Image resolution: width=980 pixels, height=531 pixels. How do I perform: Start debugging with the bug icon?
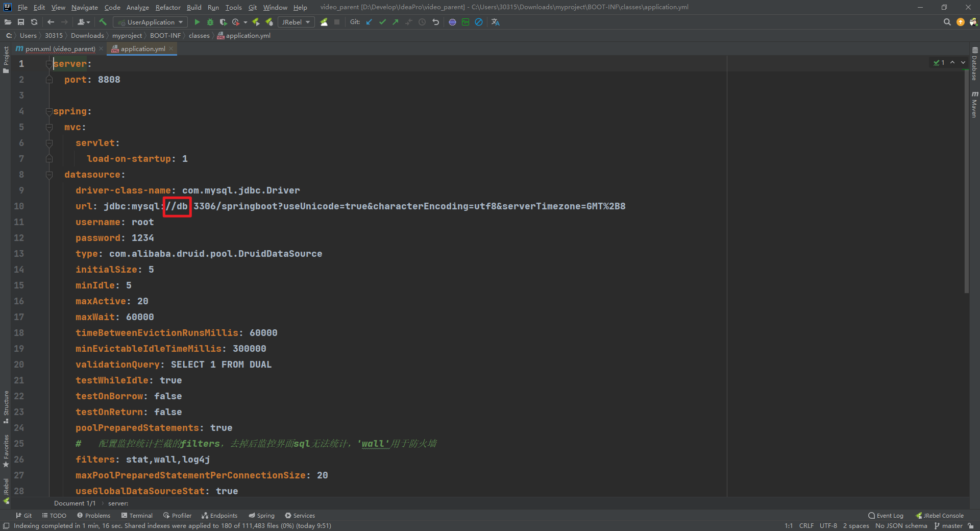click(x=210, y=22)
